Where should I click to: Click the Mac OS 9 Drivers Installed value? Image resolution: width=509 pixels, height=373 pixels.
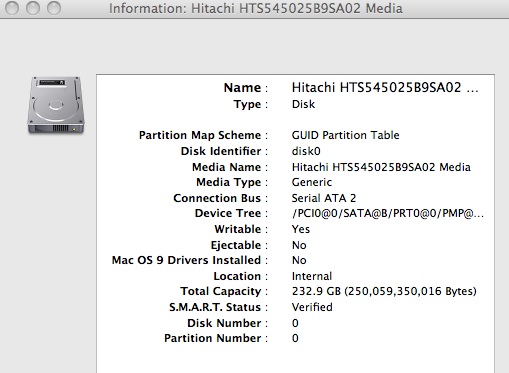[x=299, y=260]
